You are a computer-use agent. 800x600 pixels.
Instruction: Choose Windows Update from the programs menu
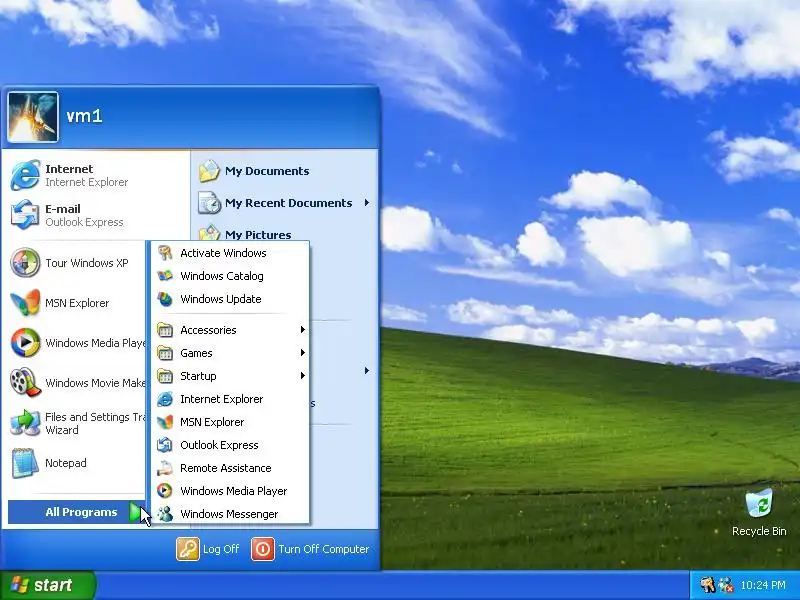point(228,299)
